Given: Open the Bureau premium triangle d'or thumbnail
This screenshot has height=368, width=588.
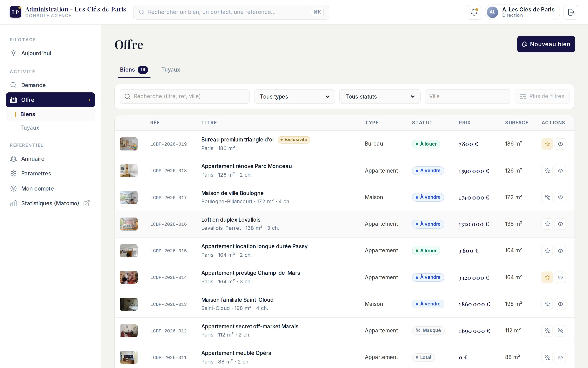Looking at the screenshot, I should (129, 144).
